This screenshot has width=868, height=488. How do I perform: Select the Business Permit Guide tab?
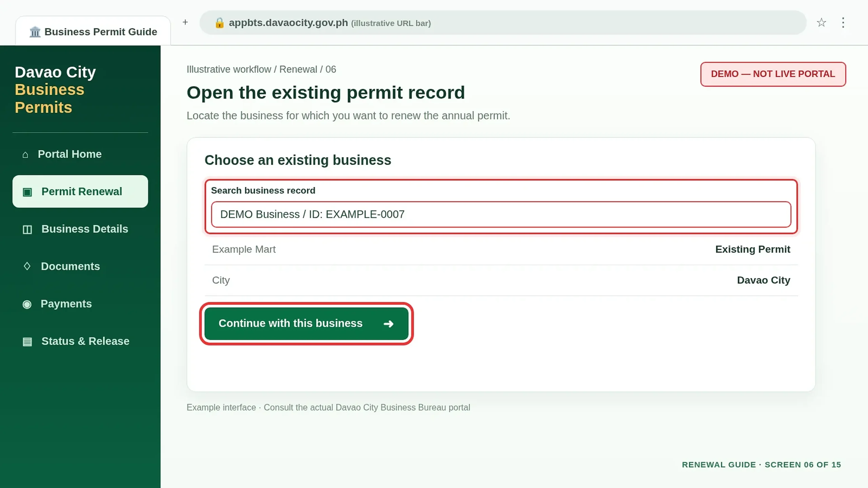tap(93, 31)
